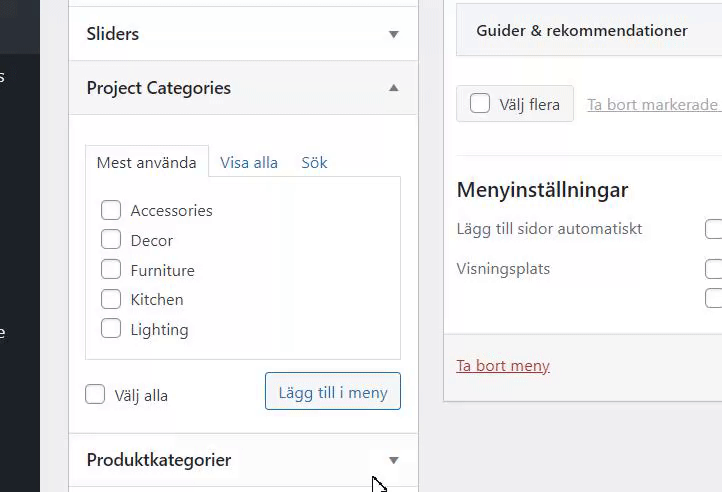Toggle the Välj alla checkbox
The height and width of the screenshot is (492, 722).
[95, 394]
